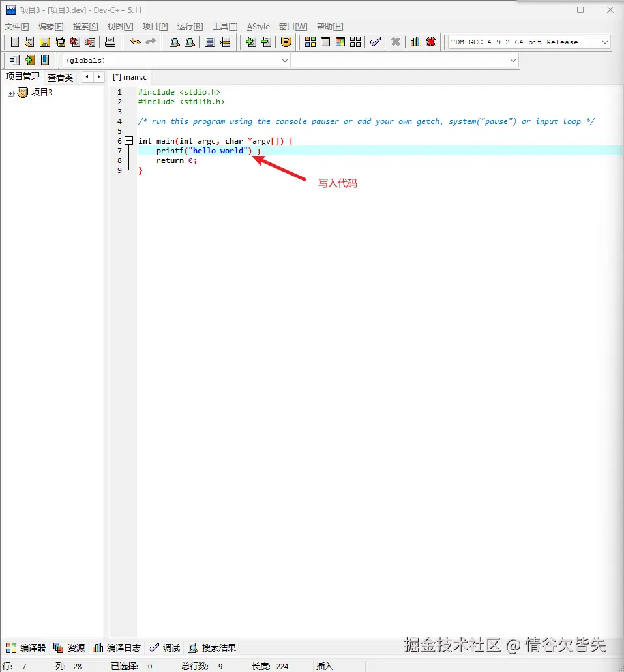This screenshot has width=624, height=672.
Task: Click the Profile analysis chart icon
Action: [x=416, y=42]
